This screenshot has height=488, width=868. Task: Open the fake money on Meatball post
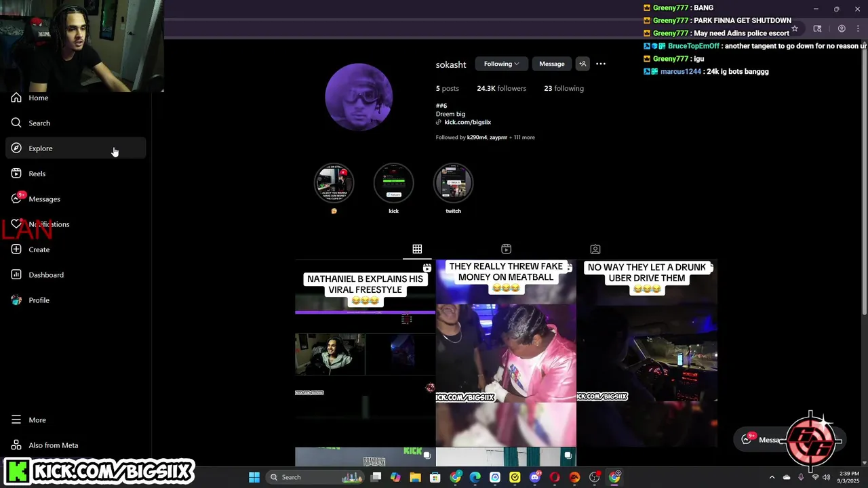(506, 352)
